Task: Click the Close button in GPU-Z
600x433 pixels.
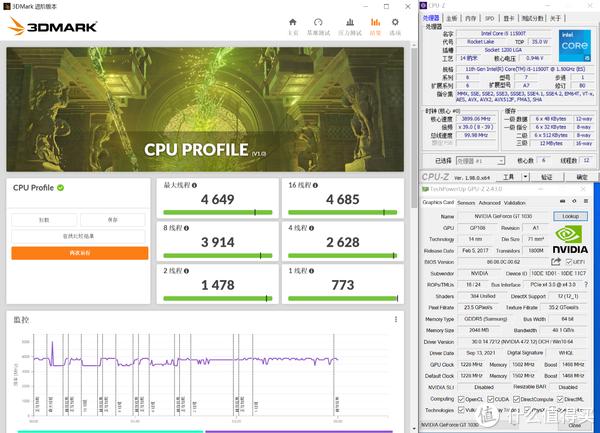Action: pyautogui.click(x=574, y=425)
